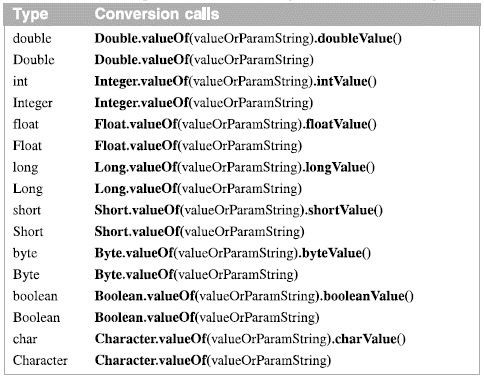The image size is (484, 378).
Task: Click Float.valueOf floatValue conversion entry
Action: coord(236,125)
